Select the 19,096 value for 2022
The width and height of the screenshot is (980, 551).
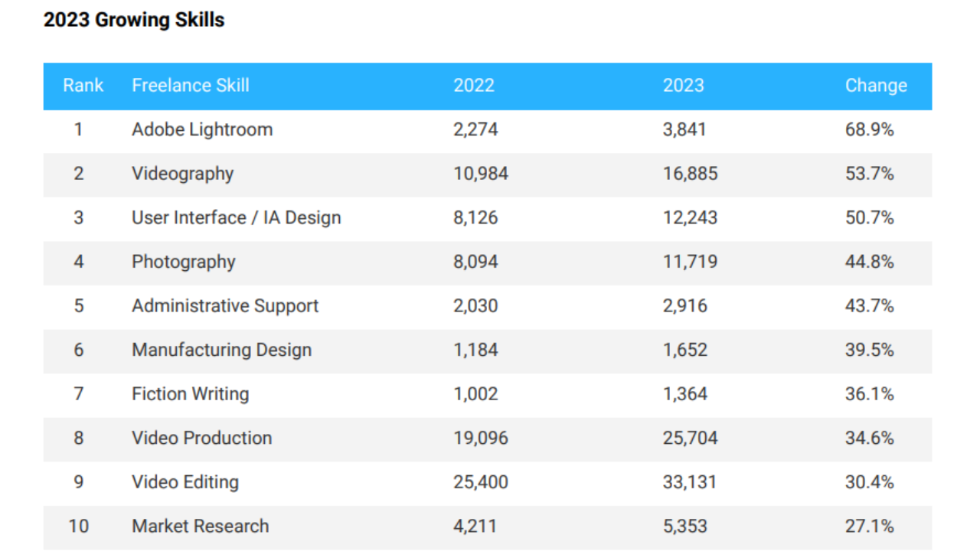pos(481,438)
